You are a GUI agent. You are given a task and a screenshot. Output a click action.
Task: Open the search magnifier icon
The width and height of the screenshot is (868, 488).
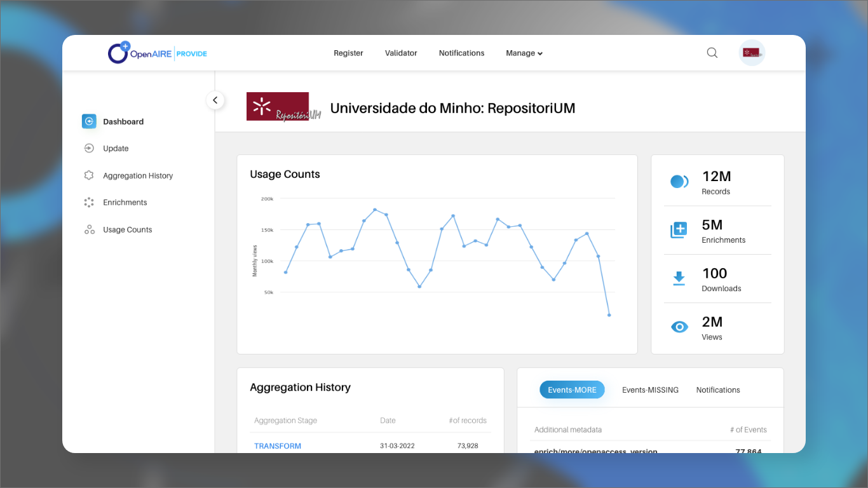pos(712,53)
